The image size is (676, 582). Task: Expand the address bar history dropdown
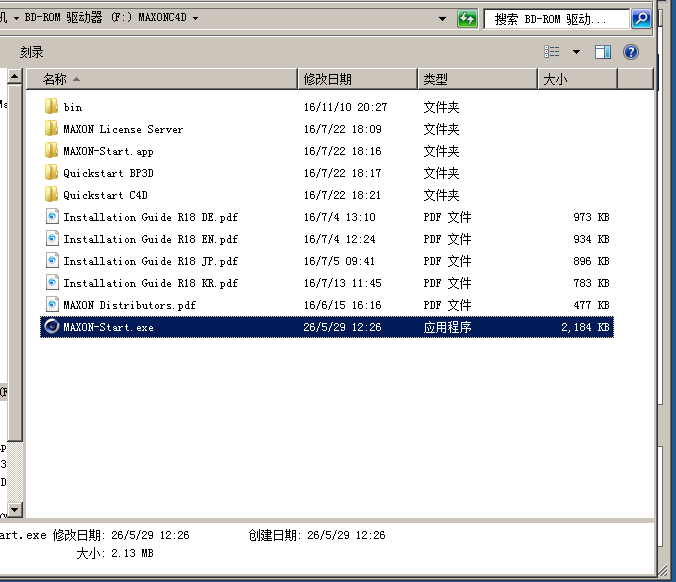point(442,19)
